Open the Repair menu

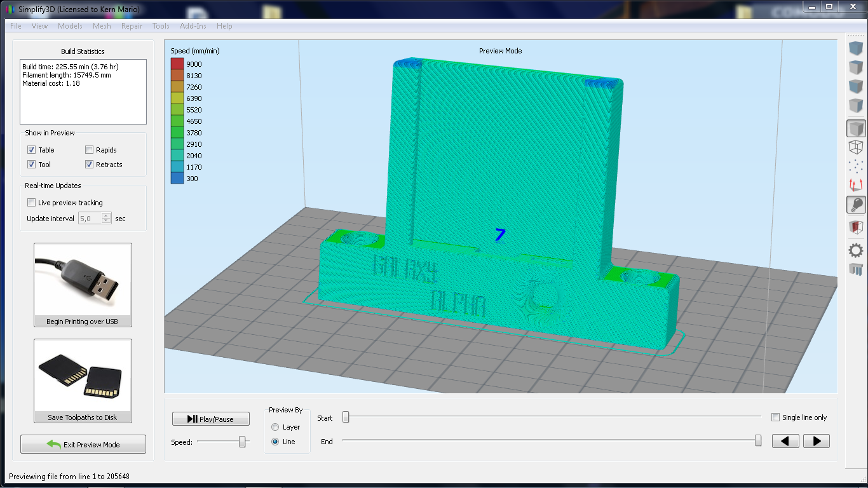point(132,26)
